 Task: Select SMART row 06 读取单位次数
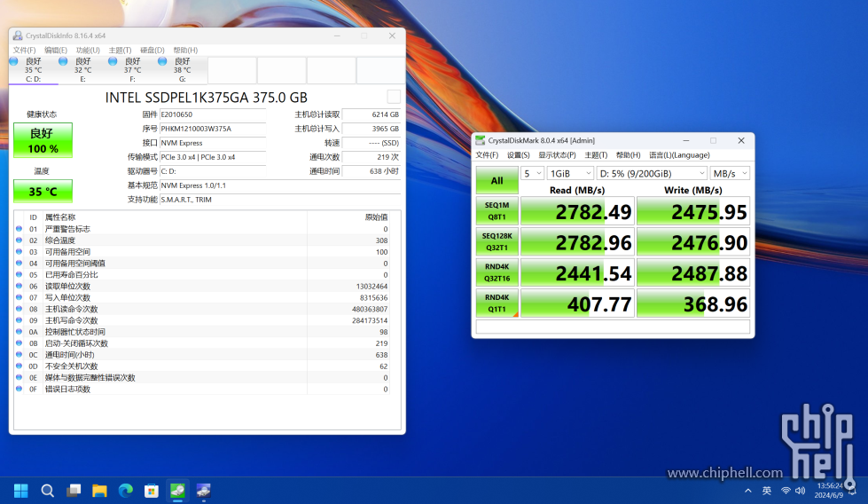tap(202, 287)
